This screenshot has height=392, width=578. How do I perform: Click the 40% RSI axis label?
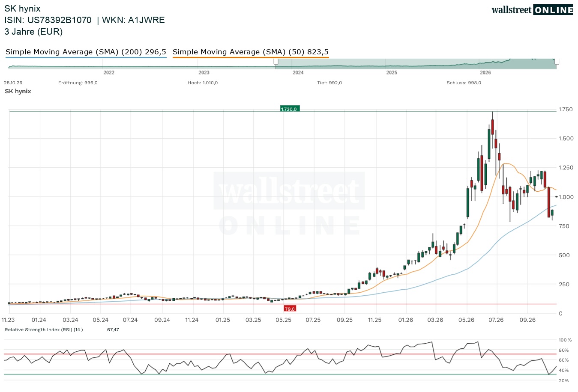point(563,370)
